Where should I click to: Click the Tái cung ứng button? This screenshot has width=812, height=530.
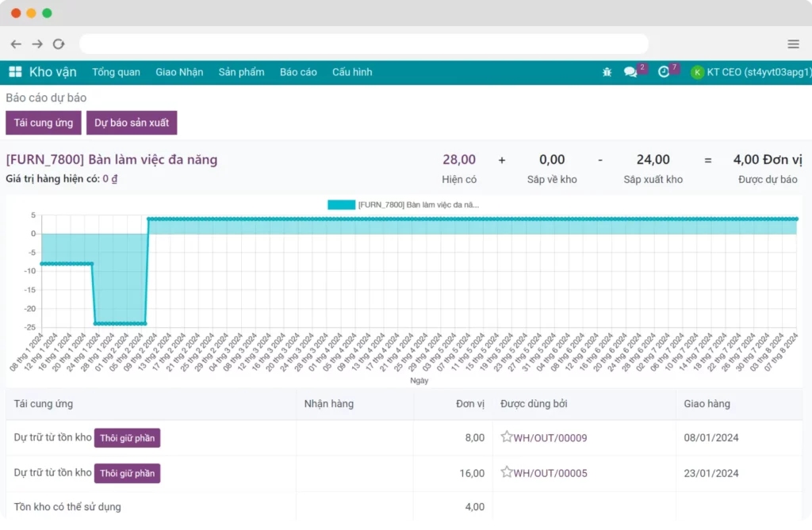pyautogui.click(x=44, y=123)
